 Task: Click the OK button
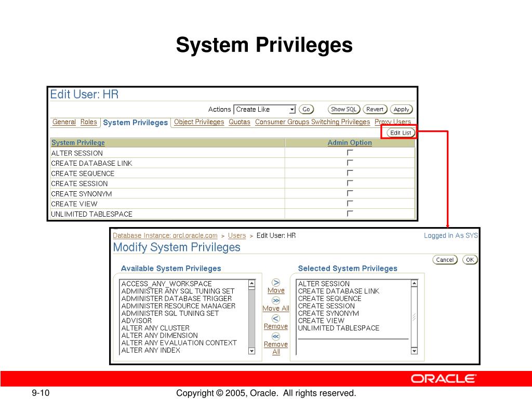470,260
